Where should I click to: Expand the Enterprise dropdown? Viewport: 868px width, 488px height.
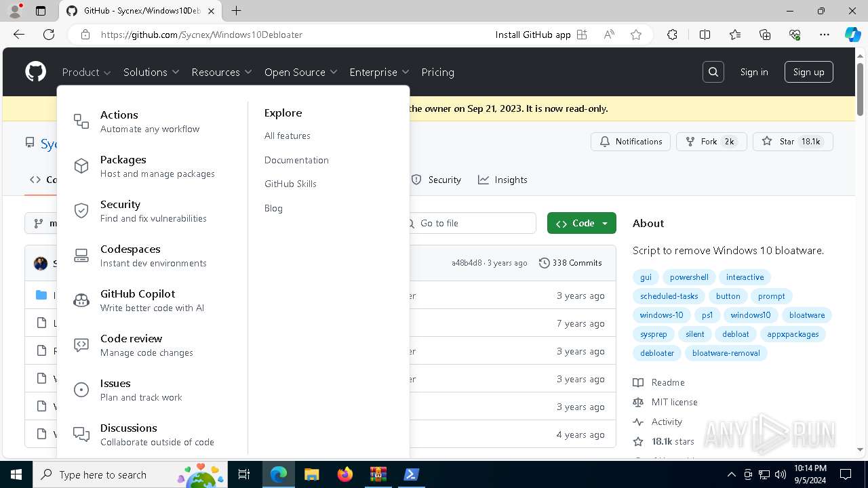point(379,72)
